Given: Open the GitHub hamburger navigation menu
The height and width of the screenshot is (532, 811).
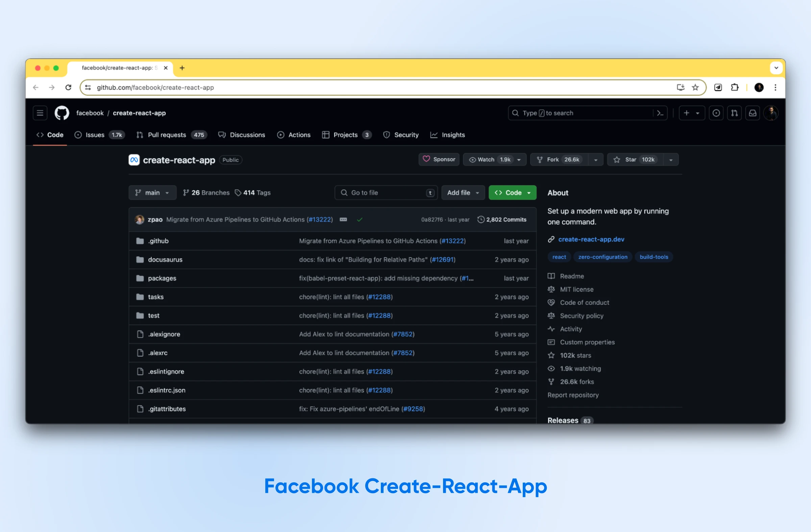Looking at the screenshot, I should (40, 113).
